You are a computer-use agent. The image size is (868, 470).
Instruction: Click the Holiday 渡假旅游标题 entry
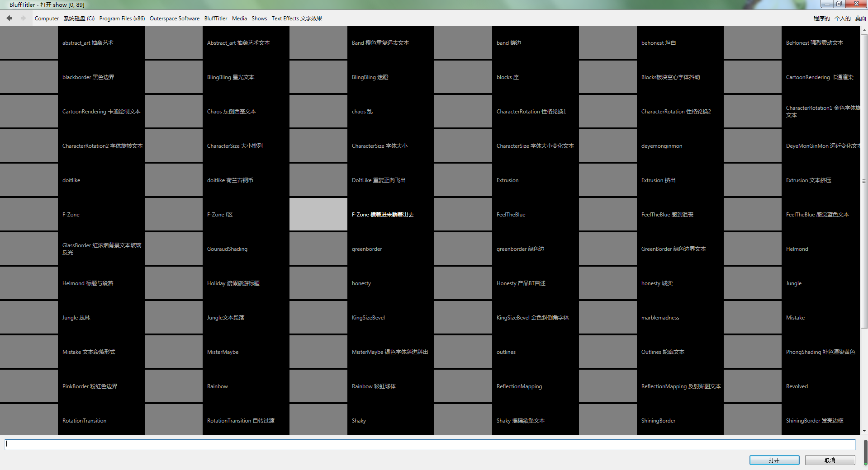[x=233, y=283]
